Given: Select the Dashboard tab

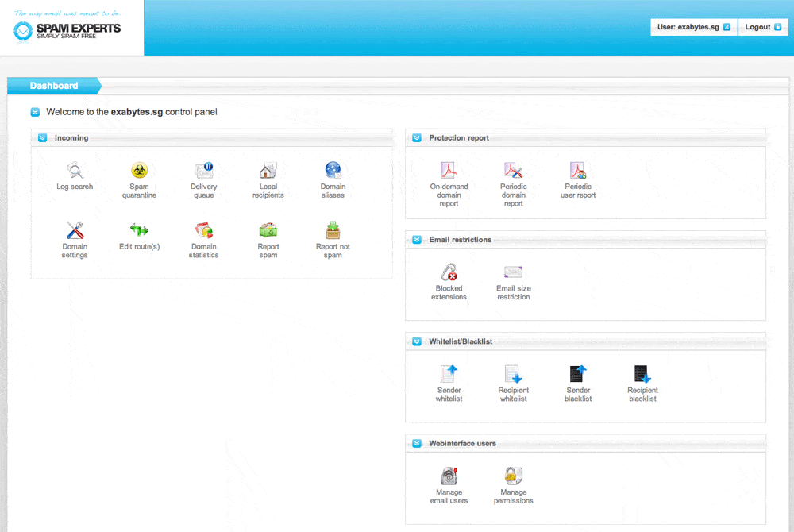Looking at the screenshot, I should [54, 86].
